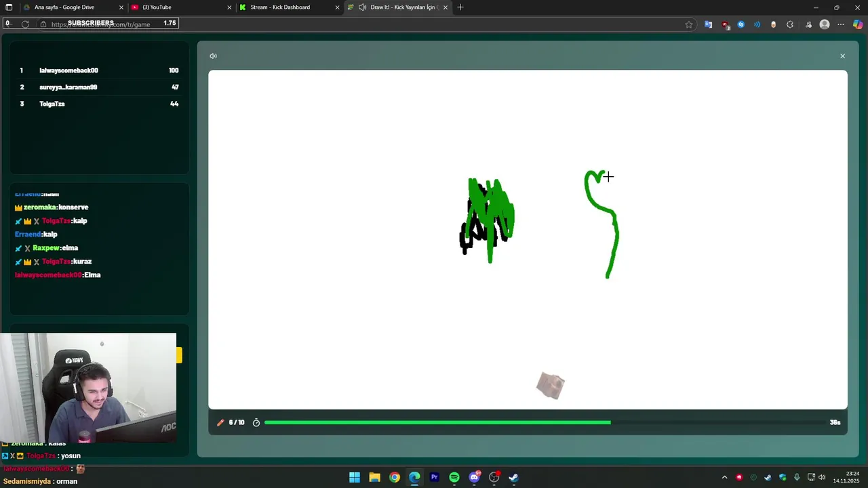
Task: Reload the current page
Action: click(25, 24)
